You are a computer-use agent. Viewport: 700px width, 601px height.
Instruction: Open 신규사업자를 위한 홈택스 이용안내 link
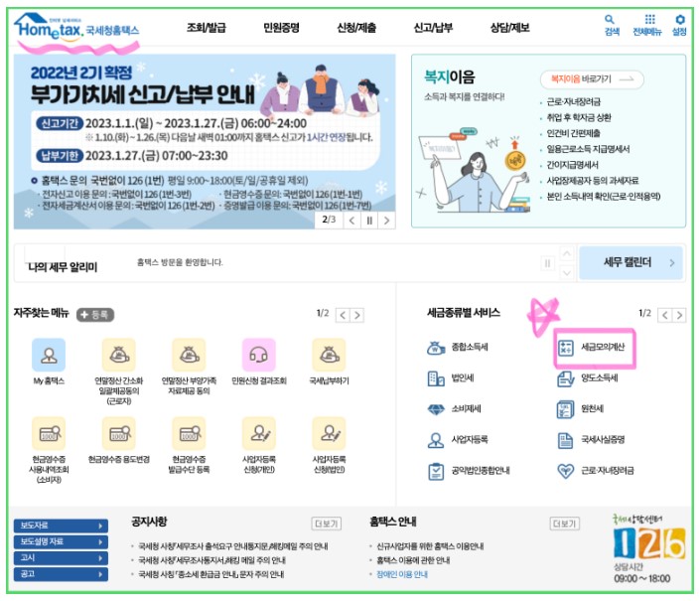(x=430, y=546)
